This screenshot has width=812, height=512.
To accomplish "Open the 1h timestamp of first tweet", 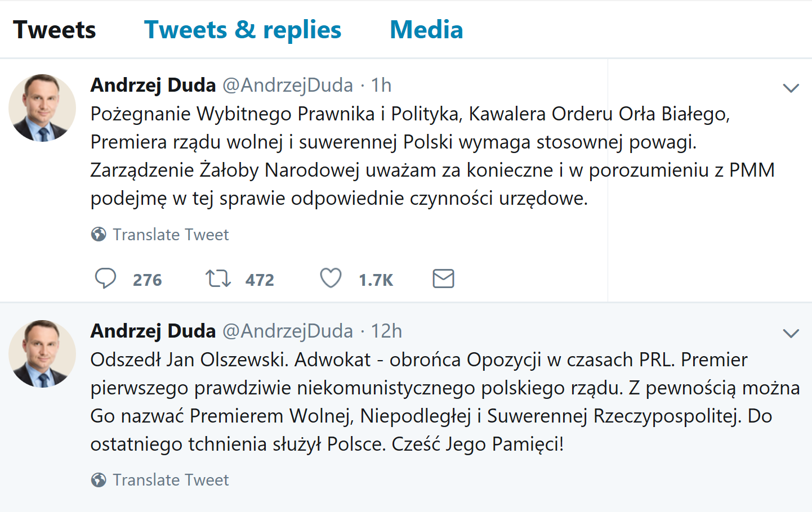I will (381, 85).
